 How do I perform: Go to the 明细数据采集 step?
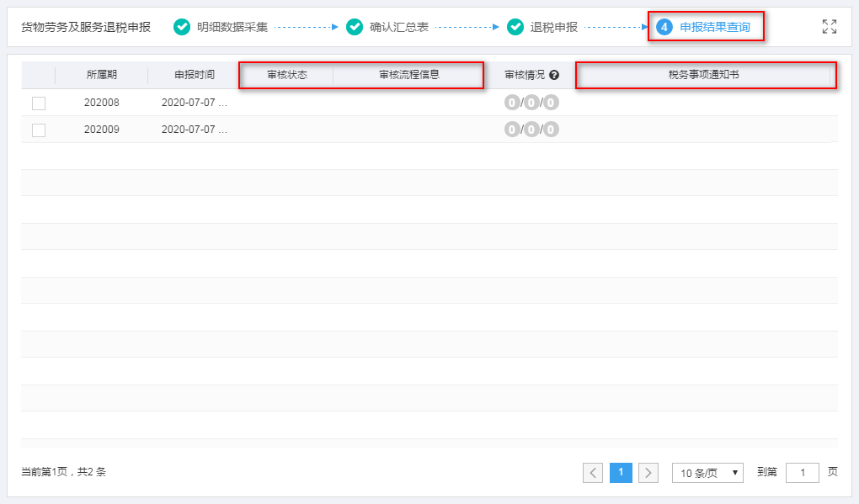pyautogui.click(x=232, y=27)
